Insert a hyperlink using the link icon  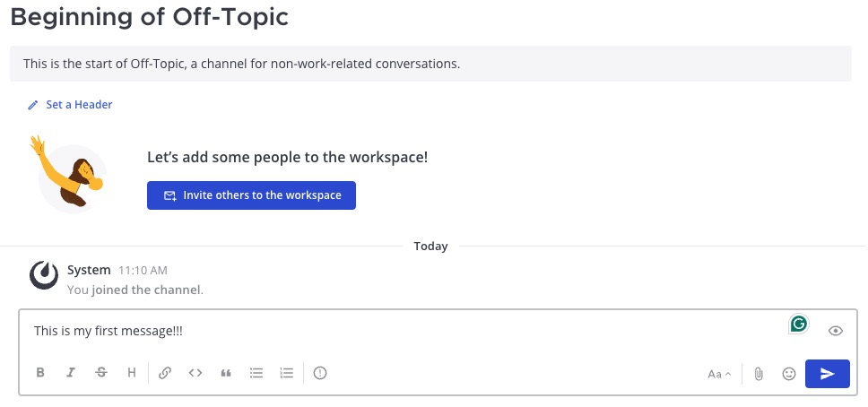tap(165, 374)
